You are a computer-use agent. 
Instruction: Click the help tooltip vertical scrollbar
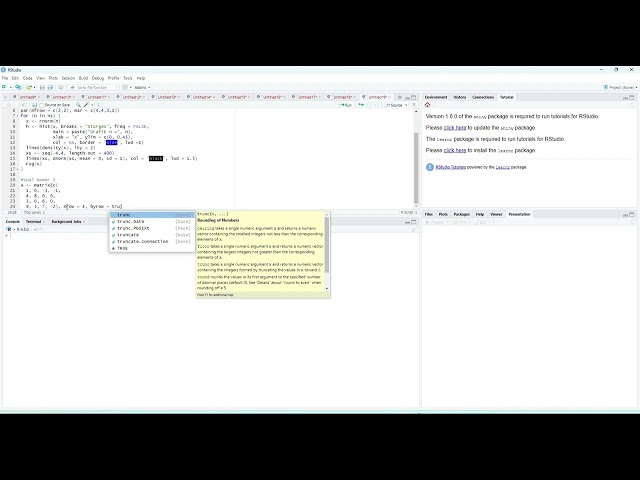tap(327, 245)
